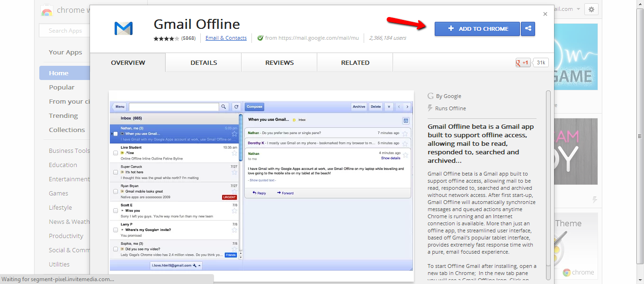This screenshot has width=644, height=284.
Task: Tick the checkbox for Larry P email
Action: (116, 230)
